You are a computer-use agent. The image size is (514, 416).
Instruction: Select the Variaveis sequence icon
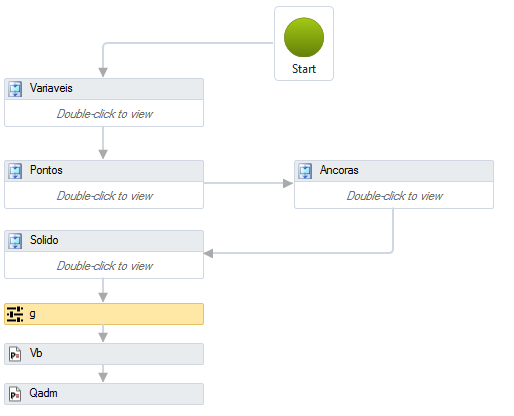15,89
